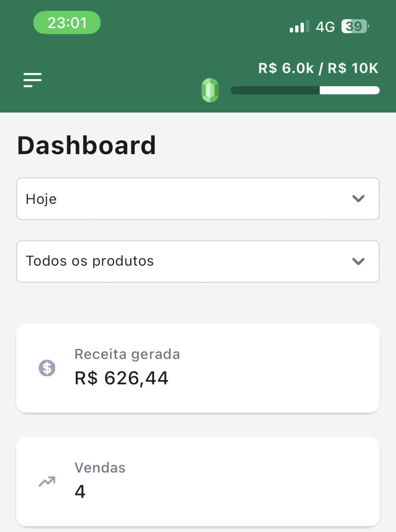The width and height of the screenshot is (396, 532).
Task: Click the Dashboard page heading
Action: [x=86, y=145]
